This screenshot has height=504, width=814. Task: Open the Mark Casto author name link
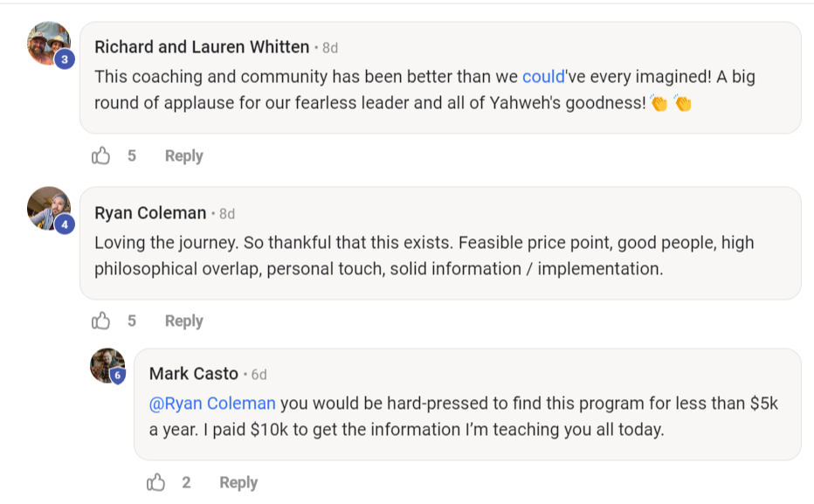point(194,374)
